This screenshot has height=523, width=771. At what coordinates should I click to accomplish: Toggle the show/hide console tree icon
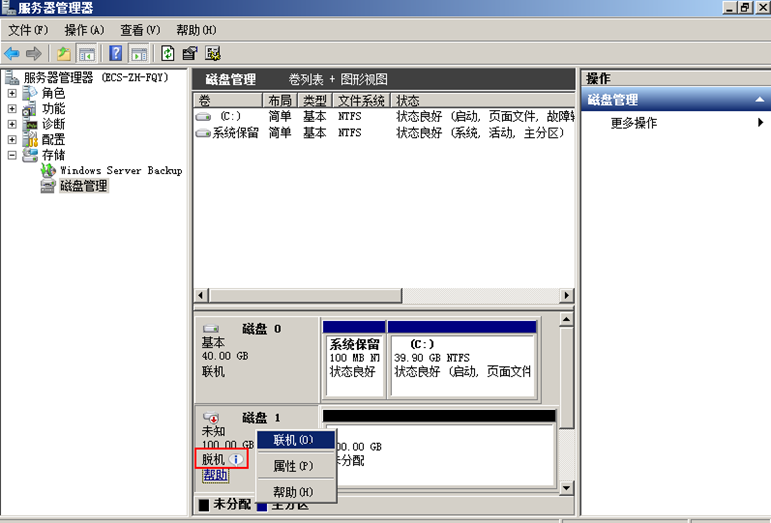[87, 53]
